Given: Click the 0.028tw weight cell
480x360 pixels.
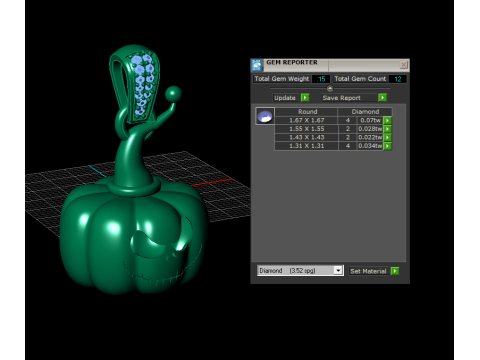Looking at the screenshot, I should 370,129.
